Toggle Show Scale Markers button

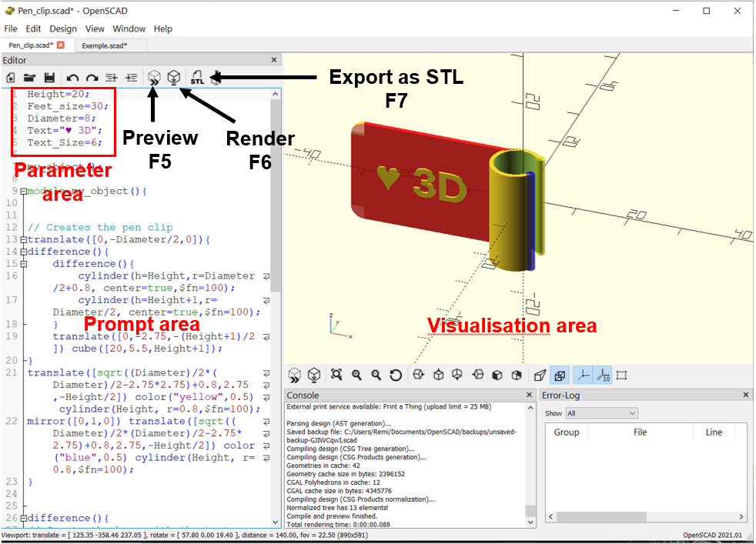[x=603, y=375]
